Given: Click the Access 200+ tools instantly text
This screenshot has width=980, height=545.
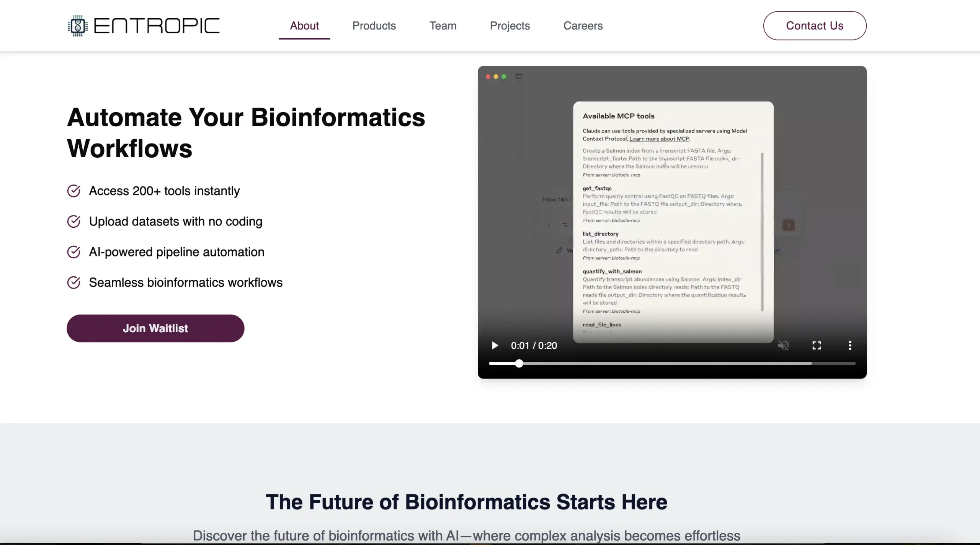Looking at the screenshot, I should pyautogui.click(x=164, y=191).
